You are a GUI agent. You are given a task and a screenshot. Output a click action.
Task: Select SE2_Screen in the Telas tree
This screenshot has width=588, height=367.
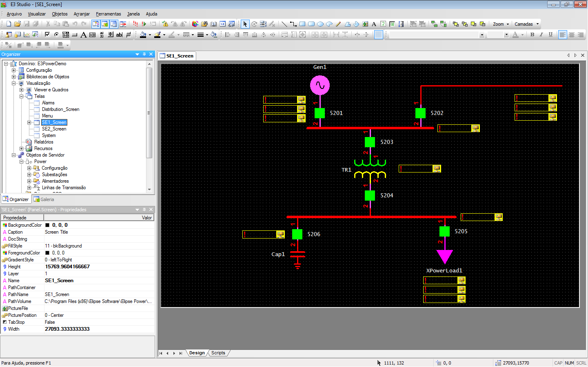[x=54, y=129]
